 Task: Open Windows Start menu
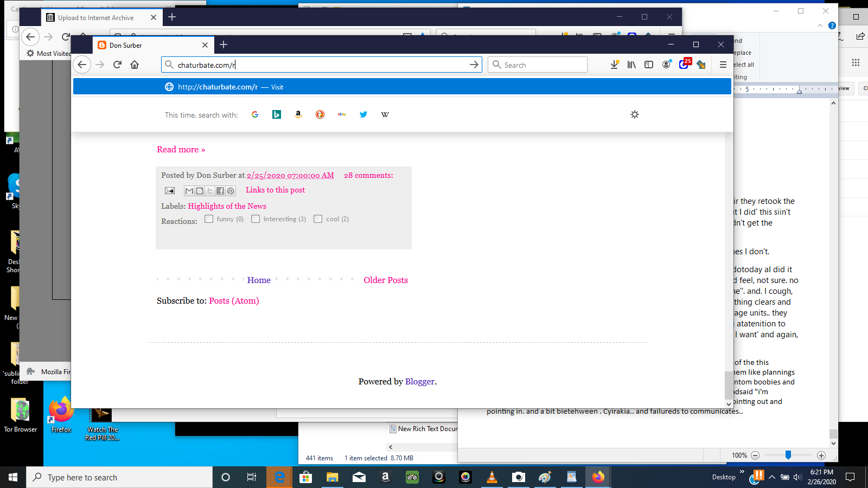tap(13, 477)
